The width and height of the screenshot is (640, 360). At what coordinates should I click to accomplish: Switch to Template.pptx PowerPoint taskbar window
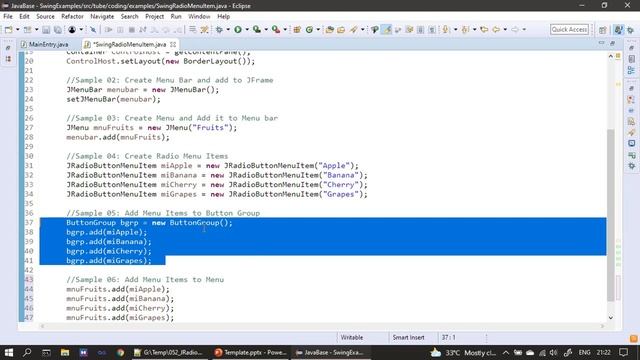point(250,352)
